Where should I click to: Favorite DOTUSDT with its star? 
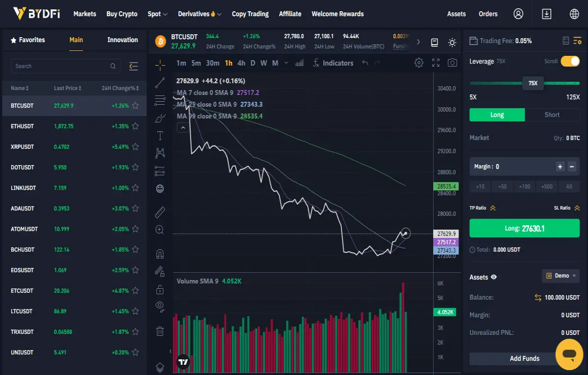point(135,167)
